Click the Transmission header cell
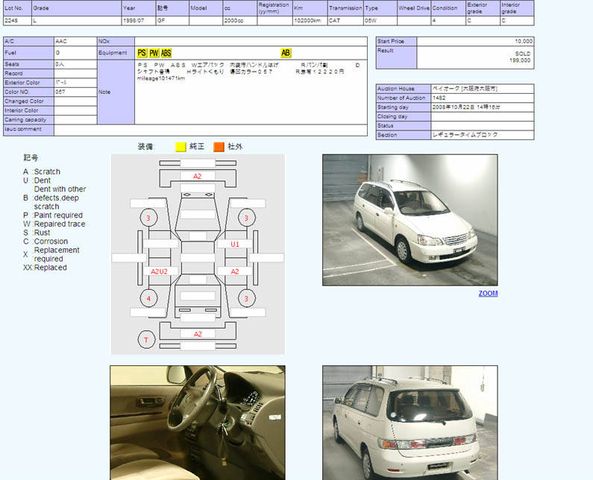593x480 pixels. coord(345,8)
